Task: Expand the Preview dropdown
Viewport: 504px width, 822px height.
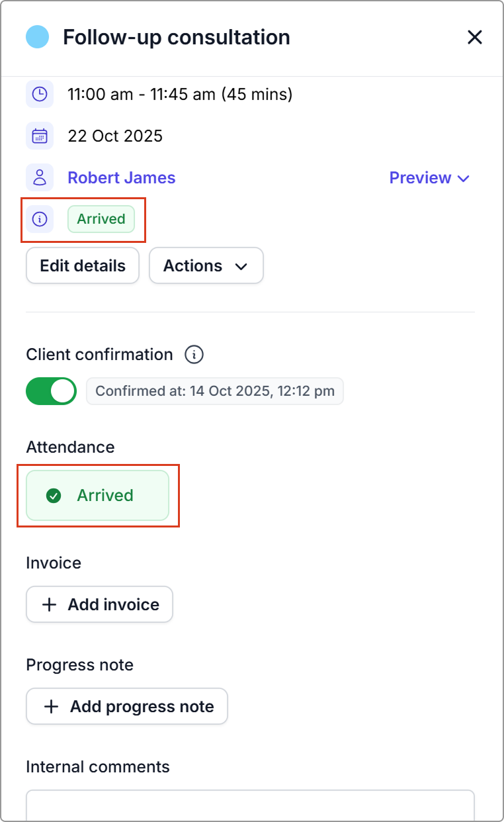Action: tap(429, 178)
